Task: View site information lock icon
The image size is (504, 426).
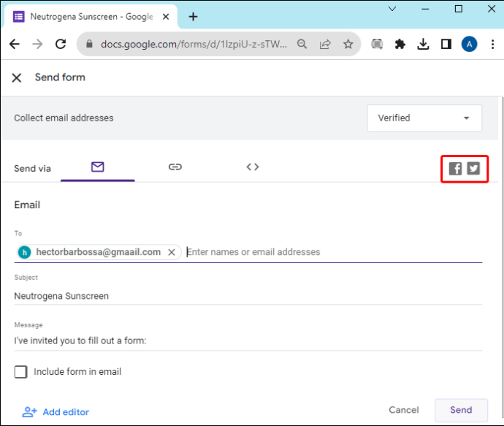Action: [x=89, y=44]
